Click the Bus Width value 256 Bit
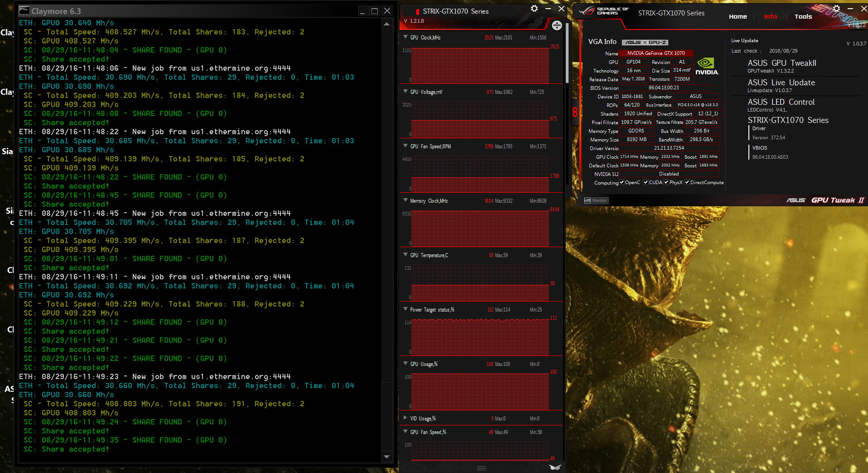The width and height of the screenshot is (868, 473). 701,131
